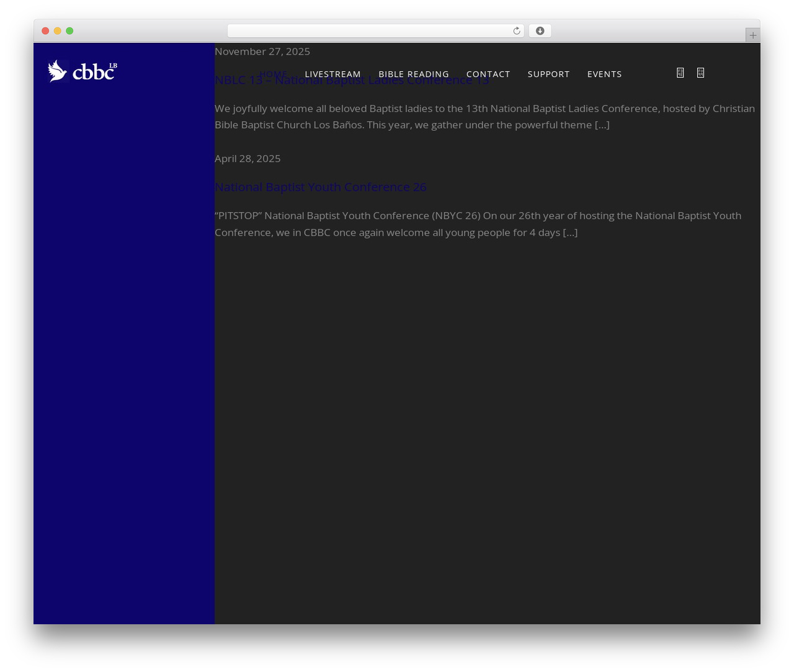The width and height of the screenshot is (794, 672).
Task: Open NBLC 13 National Baptist Ladies Conference post
Action: (352, 80)
